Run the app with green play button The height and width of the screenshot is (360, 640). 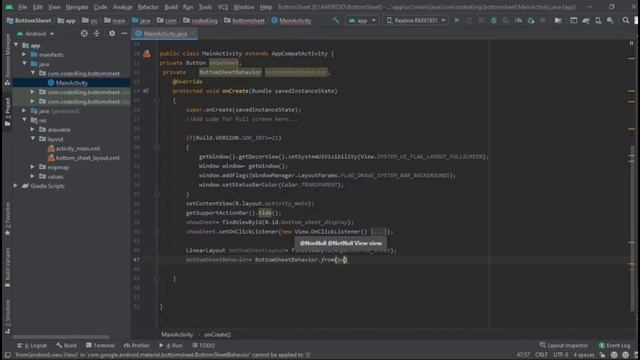tap(457, 20)
